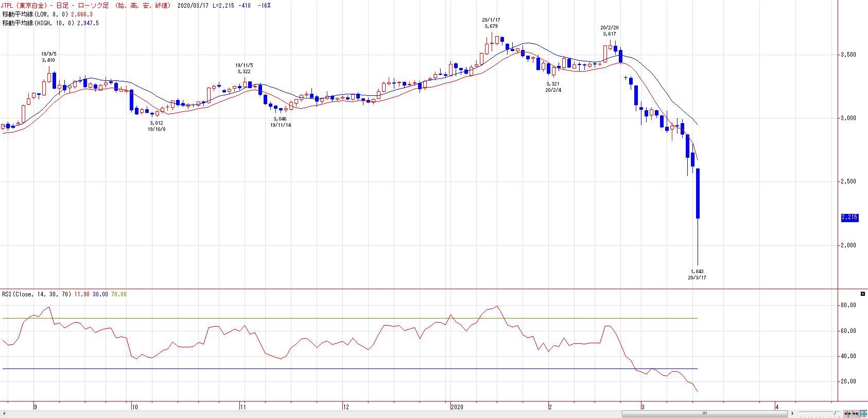
Task: Click the horizontal scrollbar right arrow
Action: click(x=792, y=414)
